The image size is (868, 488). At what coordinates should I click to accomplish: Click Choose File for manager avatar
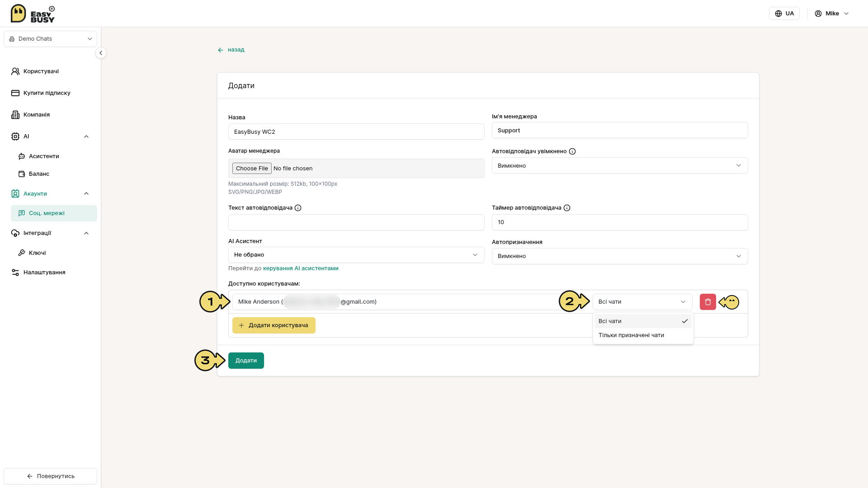tap(252, 169)
